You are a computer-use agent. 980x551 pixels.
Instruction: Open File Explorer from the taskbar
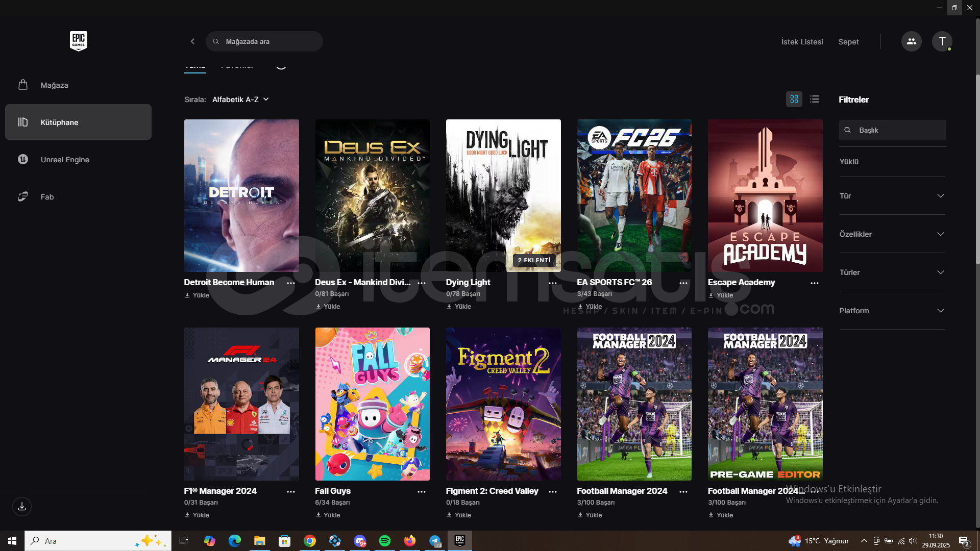[259, 541]
